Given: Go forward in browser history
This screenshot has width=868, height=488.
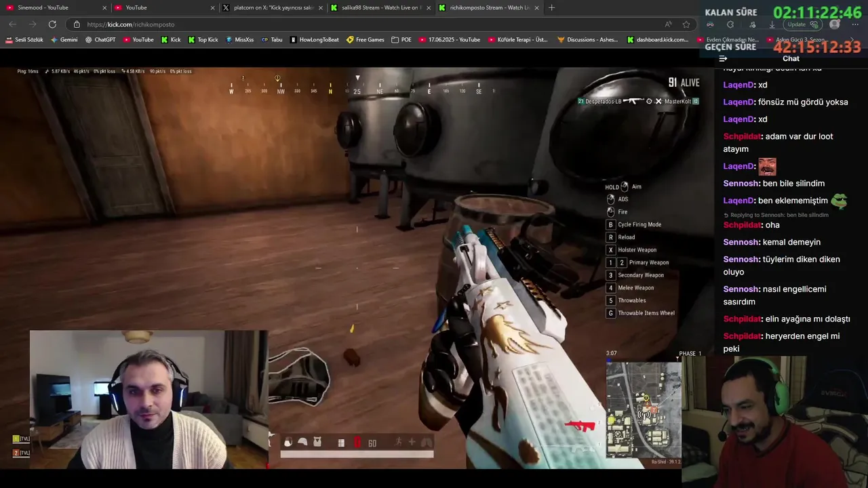Looking at the screenshot, I should [x=31, y=24].
